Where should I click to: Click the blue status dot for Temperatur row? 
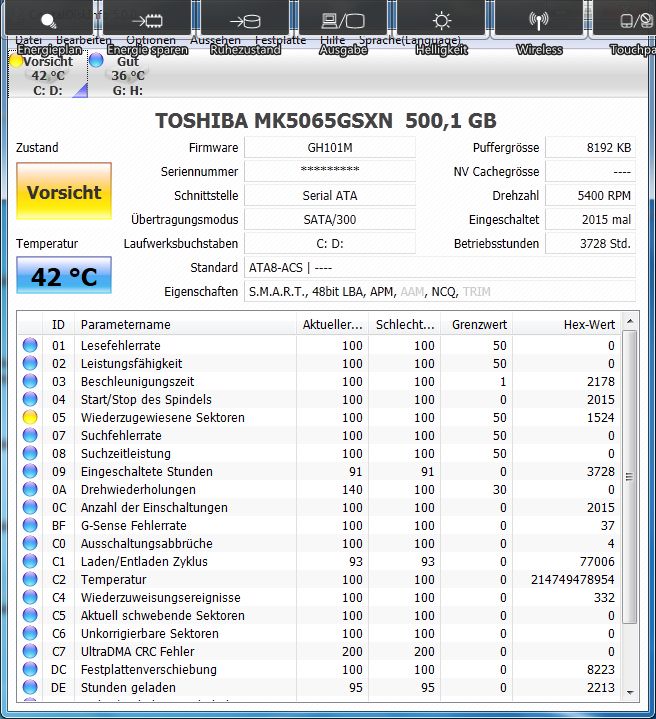30,580
